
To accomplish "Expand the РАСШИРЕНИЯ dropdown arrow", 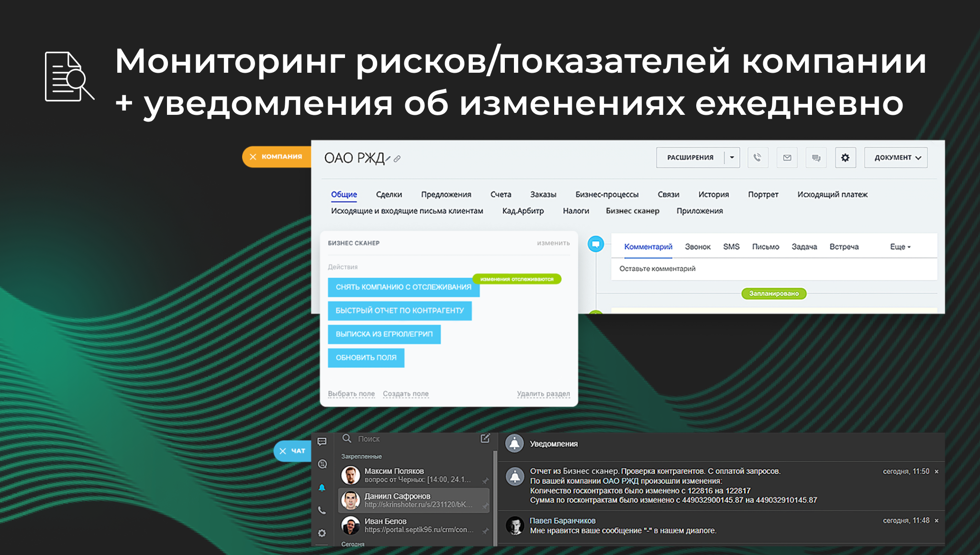I will point(732,157).
